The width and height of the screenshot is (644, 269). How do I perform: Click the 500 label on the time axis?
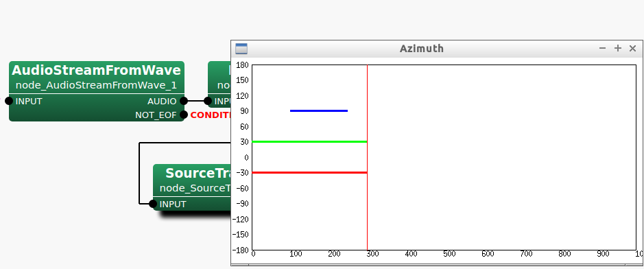coord(449,254)
